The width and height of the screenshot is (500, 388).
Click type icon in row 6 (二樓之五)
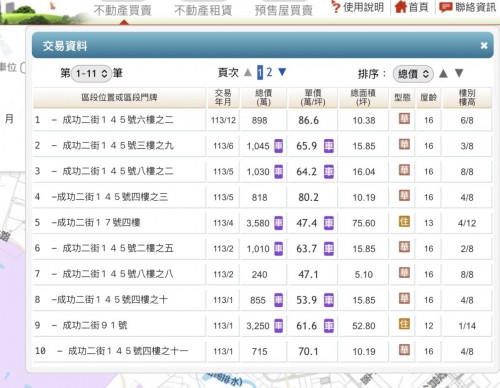[x=404, y=247]
